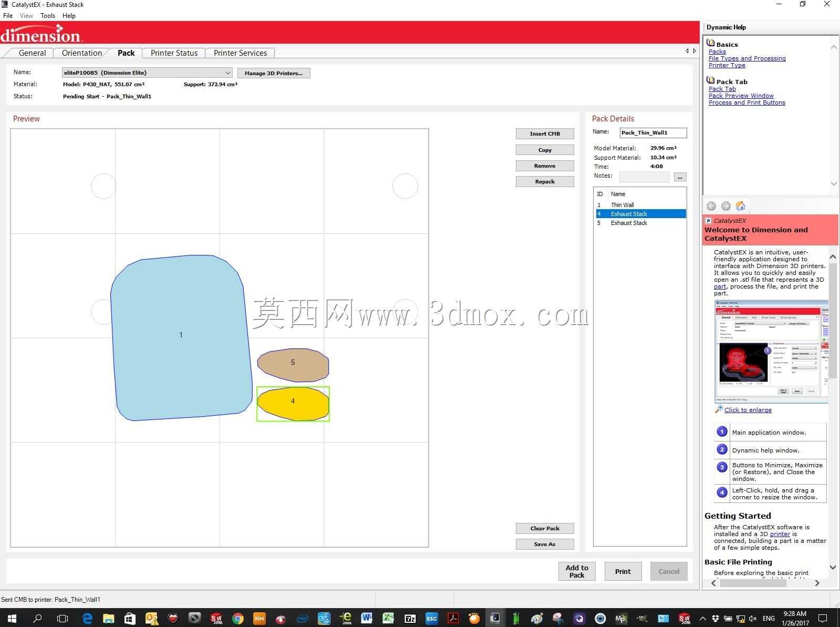Switch to the General tab

click(x=33, y=53)
